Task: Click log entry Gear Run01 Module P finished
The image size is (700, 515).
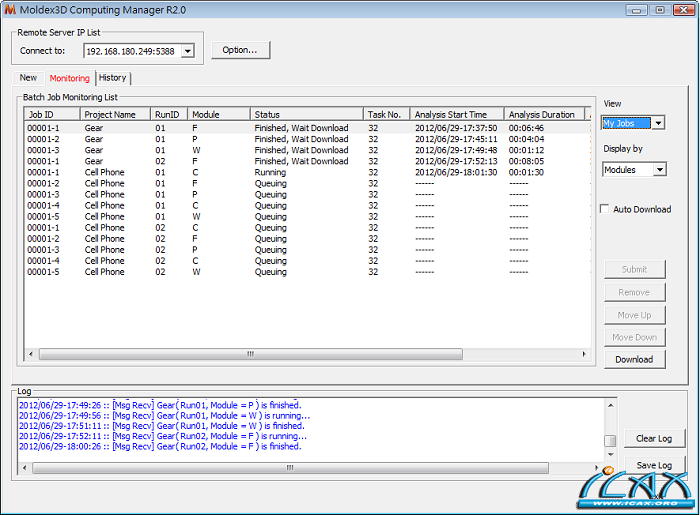Action: click(160, 405)
